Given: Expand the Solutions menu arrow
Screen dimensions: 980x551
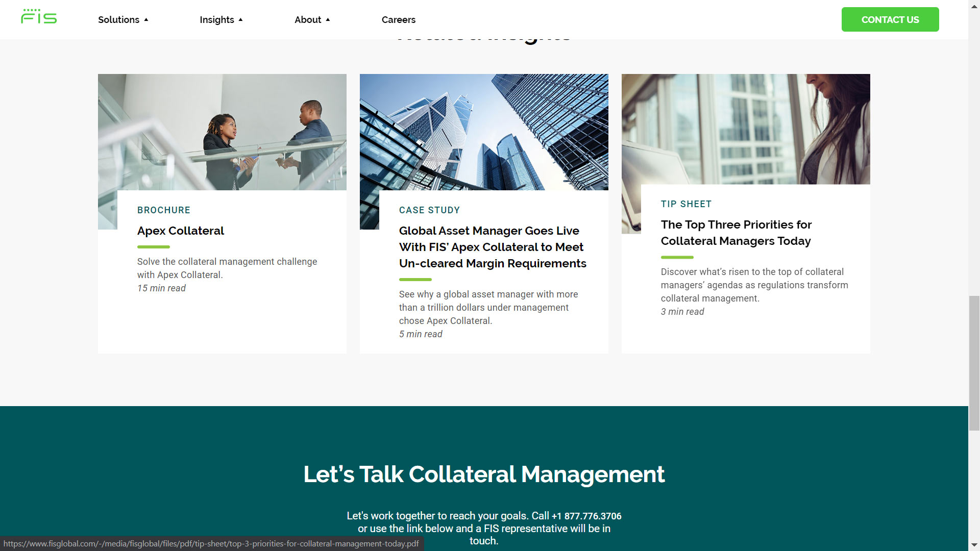Looking at the screenshot, I should [146, 20].
